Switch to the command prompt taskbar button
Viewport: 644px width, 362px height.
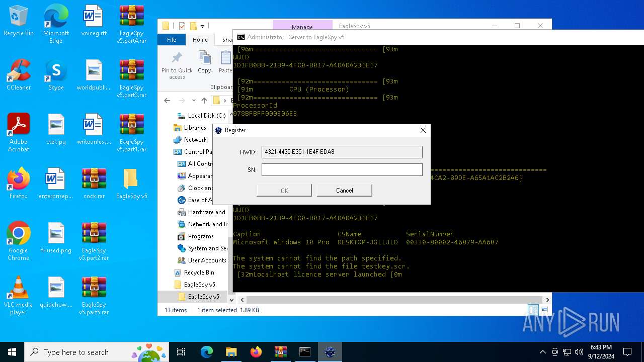click(x=305, y=352)
